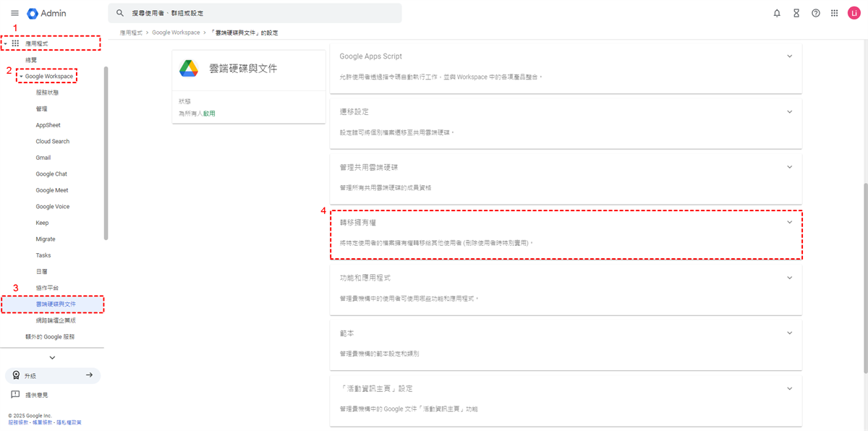Open the 服務條款 footer link
868x431 pixels.
(17, 422)
